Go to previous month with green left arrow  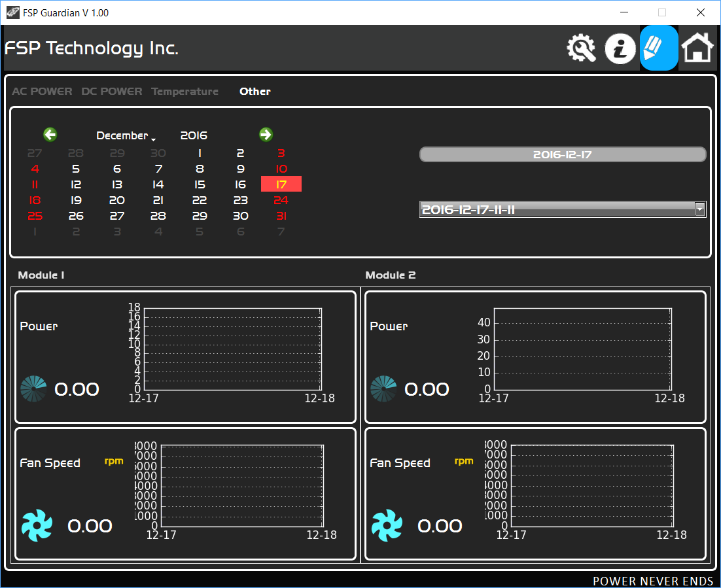tap(50, 135)
